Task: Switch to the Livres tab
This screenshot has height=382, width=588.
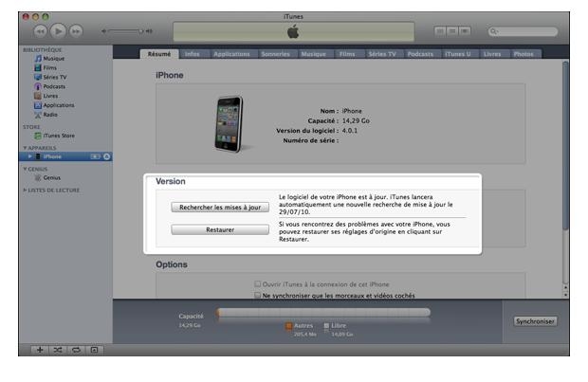Action: pyautogui.click(x=492, y=54)
